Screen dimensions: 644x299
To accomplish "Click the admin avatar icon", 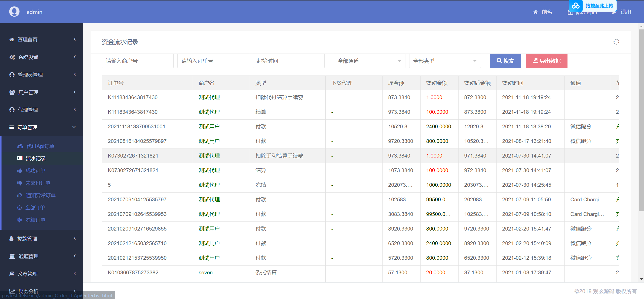I will point(14,12).
